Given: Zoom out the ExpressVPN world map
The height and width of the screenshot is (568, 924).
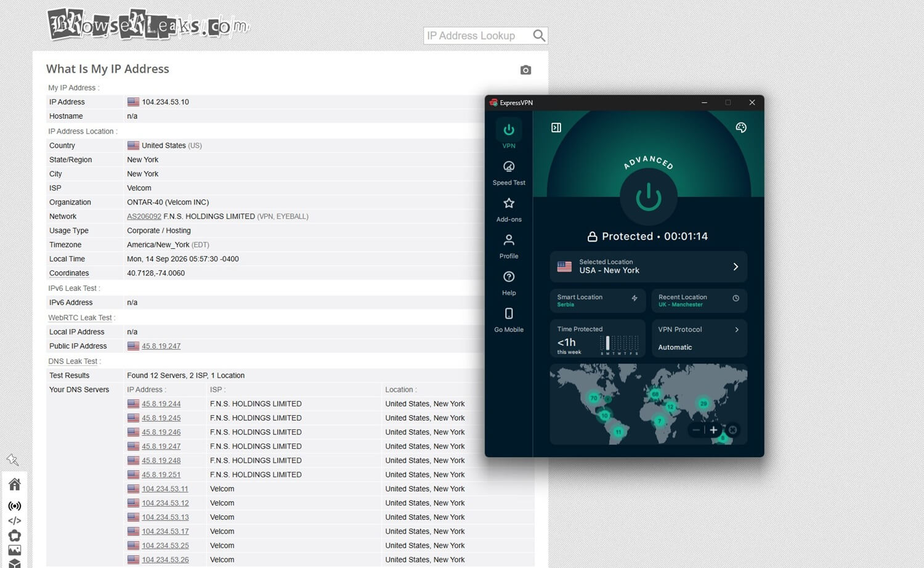Looking at the screenshot, I should click(696, 430).
